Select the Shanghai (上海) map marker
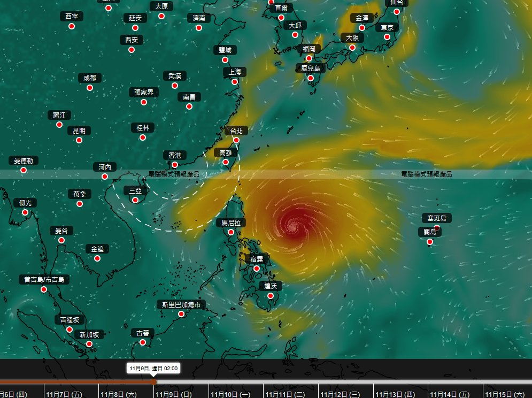This screenshot has width=532, height=398. [235, 82]
